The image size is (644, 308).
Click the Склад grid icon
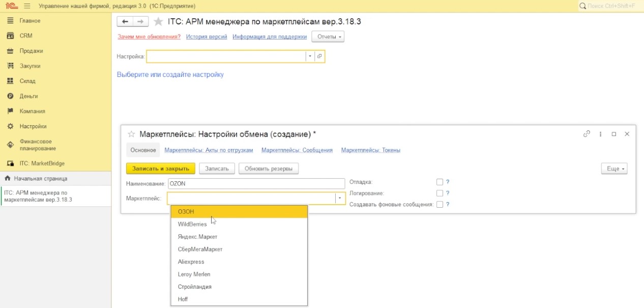10,81
